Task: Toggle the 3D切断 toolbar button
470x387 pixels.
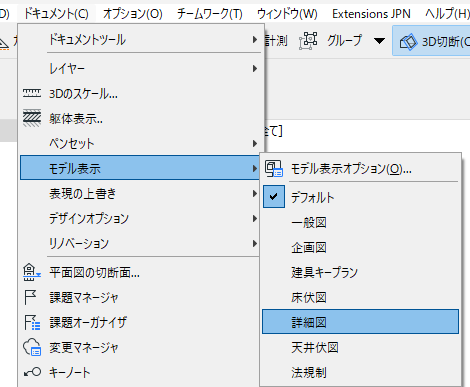Action: point(432,41)
